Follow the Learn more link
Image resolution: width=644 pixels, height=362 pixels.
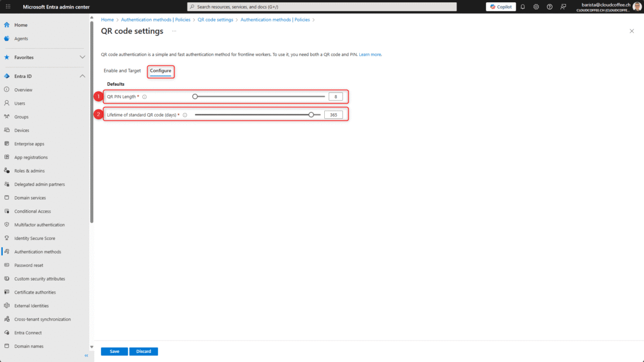tap(370, 54)
